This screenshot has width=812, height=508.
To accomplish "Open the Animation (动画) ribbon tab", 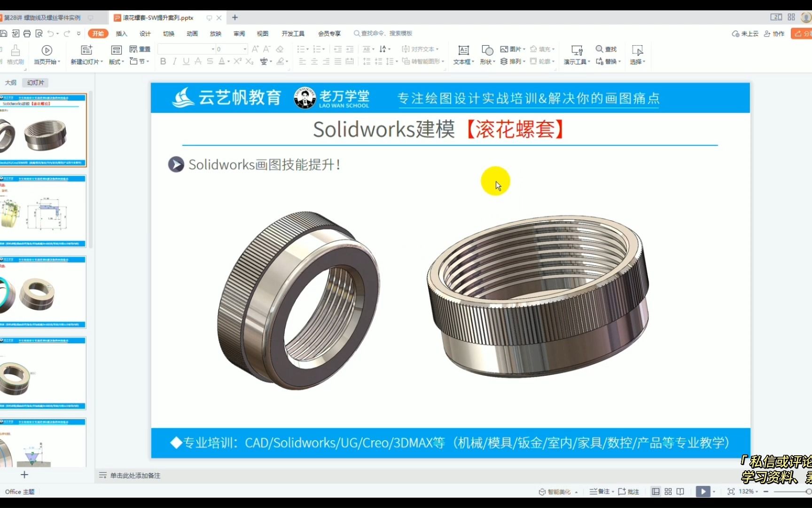I will click(x=192, y=33).
